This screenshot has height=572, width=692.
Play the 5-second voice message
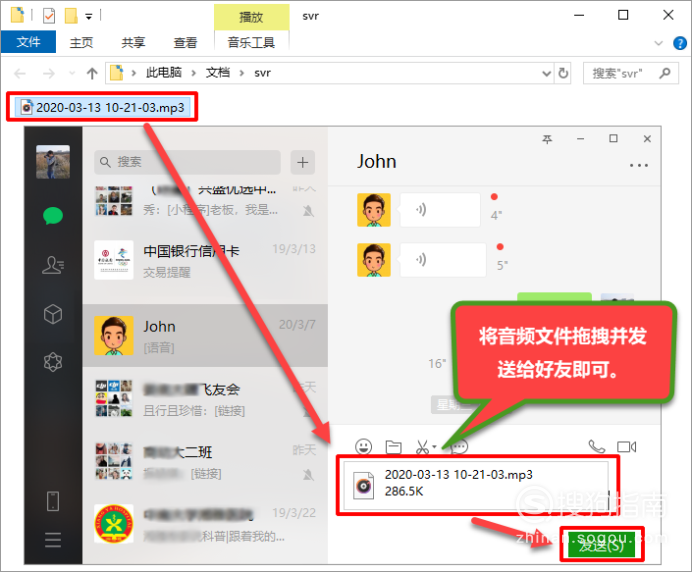click(x=443, y=260)
